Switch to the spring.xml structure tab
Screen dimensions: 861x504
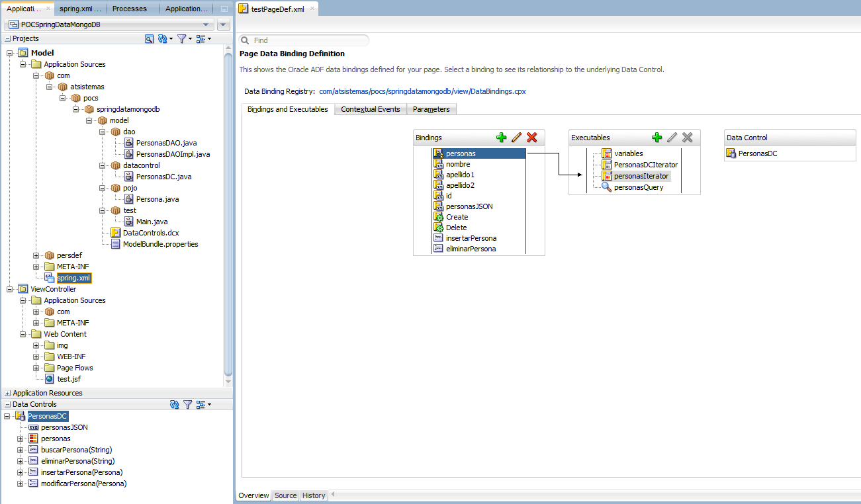(80, 9)
